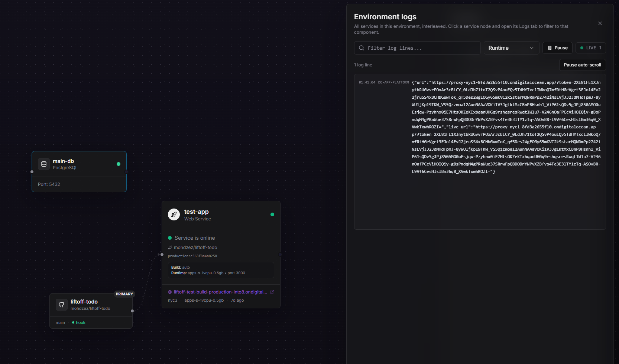Screen dimensions: 619x364
Task: Click the apps-s-1vcpu-0.5gb label in test-app footer
Action: 204,301
